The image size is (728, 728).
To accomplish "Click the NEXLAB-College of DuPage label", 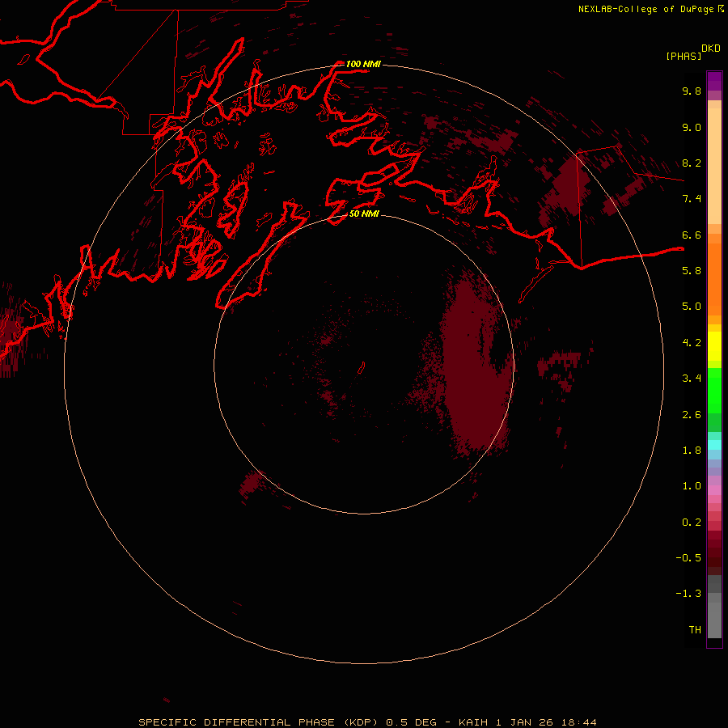I will point(651,9).
